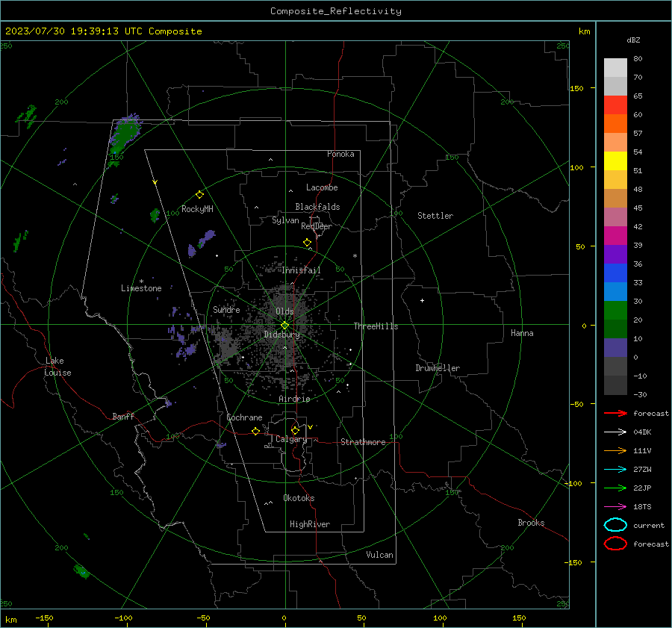Image resolution: width=672 pixels, height=628 pixels.
Task: Click the yellow diamond marker below Cochrane
Action: 256,432
